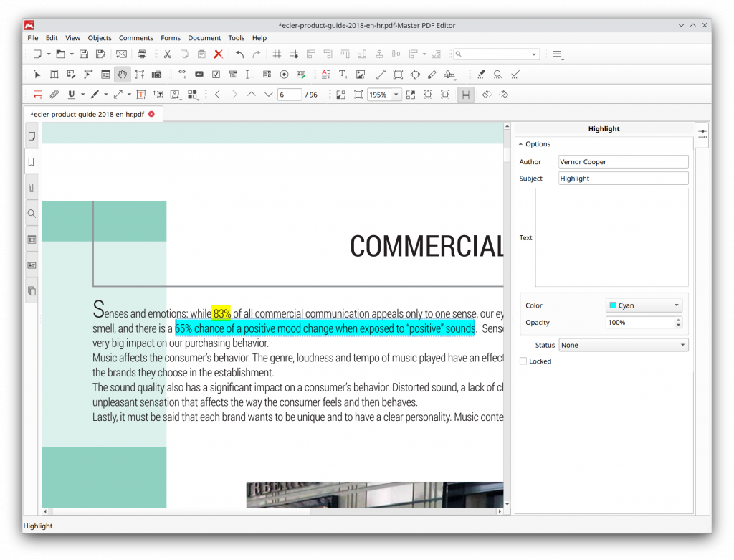Open the Search panel in left sidebar

coord(32,214)
